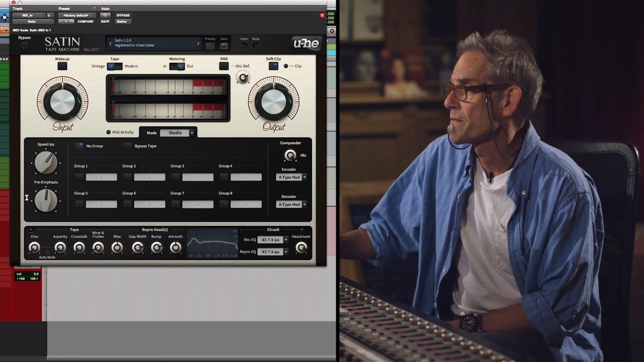Click the Satin Bypass round button
Screen dimensions: 644x362
24,46
